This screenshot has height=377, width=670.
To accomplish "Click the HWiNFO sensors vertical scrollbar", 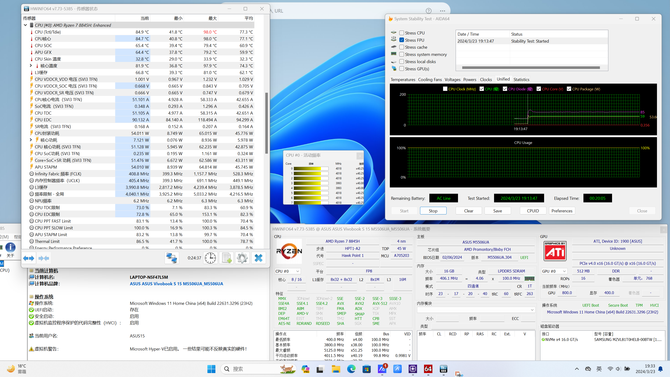I will pyautogui.click(x=267, y=124).
